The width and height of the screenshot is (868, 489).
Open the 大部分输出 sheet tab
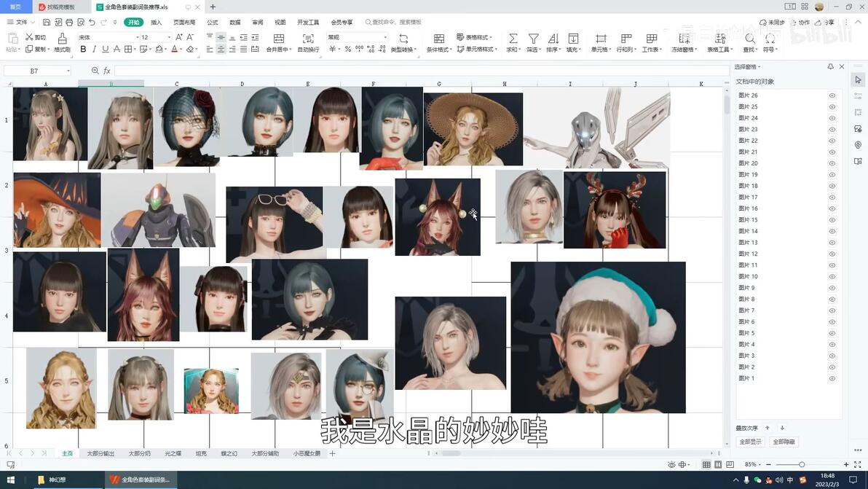pyautogui.click(x=100, y=453)
